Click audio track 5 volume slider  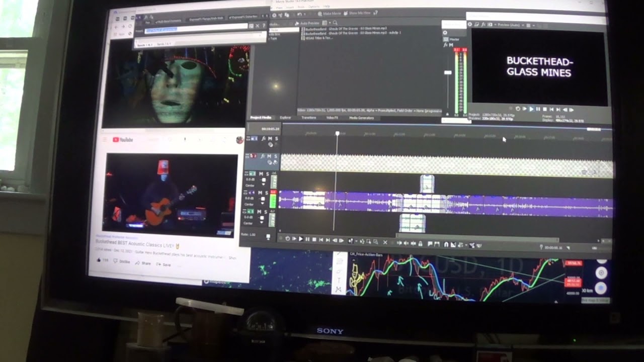pyautogui.click(x=262, y=218)
